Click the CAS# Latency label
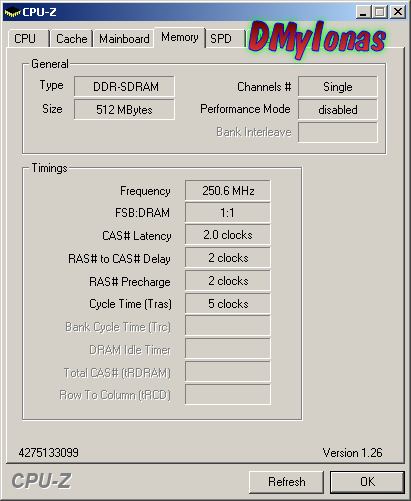 pyautogui.click(x=137, y=236)
